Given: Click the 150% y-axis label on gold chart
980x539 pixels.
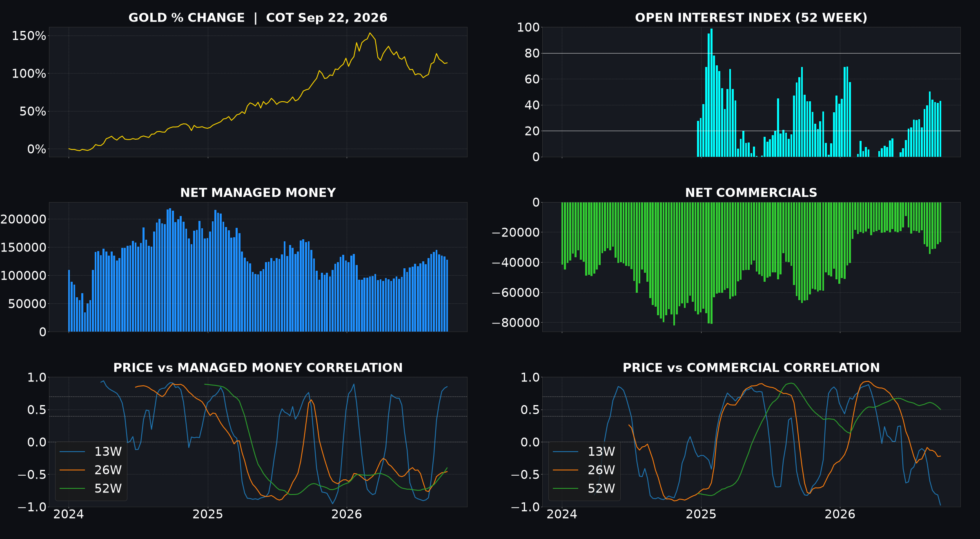Looking at the screenshot, I should coord(29,36).
